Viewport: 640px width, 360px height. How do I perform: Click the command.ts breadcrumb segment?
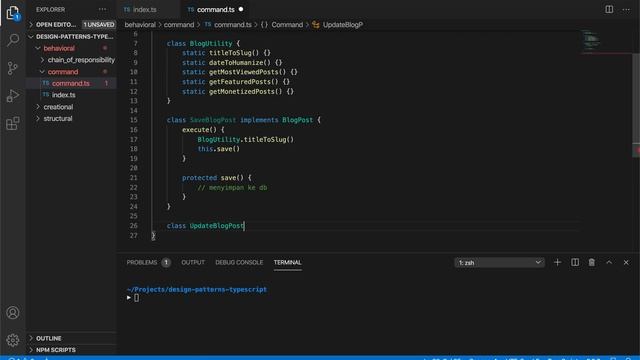point(228,25)
